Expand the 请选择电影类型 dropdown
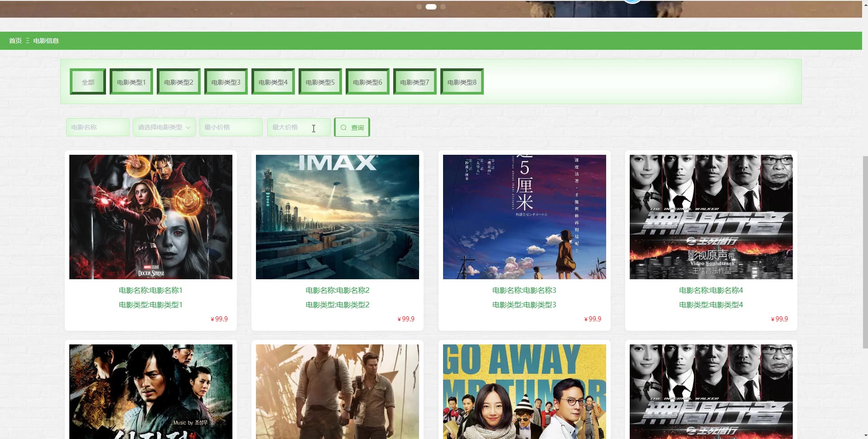Image resolution: width=868 pixels, height=439 pixels. [x=164, y=127]
